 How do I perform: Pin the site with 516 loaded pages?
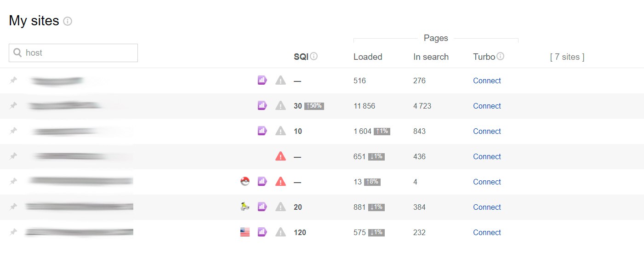tap(14, 81)
